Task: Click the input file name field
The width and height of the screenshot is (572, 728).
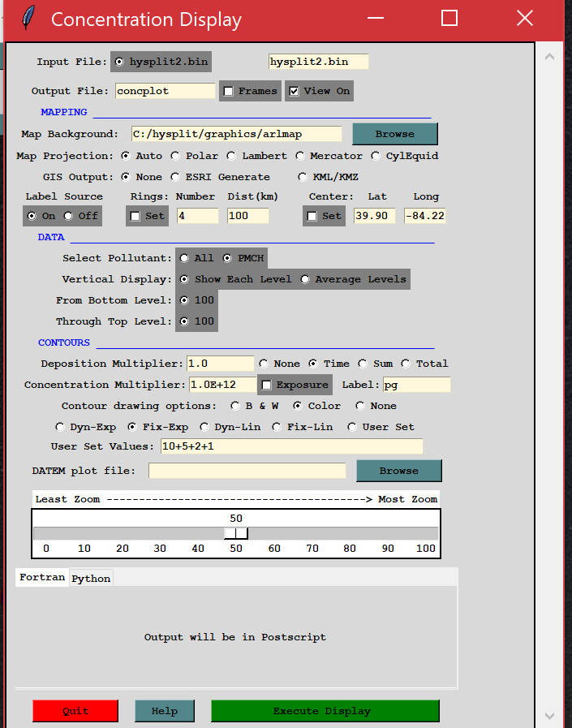Action: (318, 62)
